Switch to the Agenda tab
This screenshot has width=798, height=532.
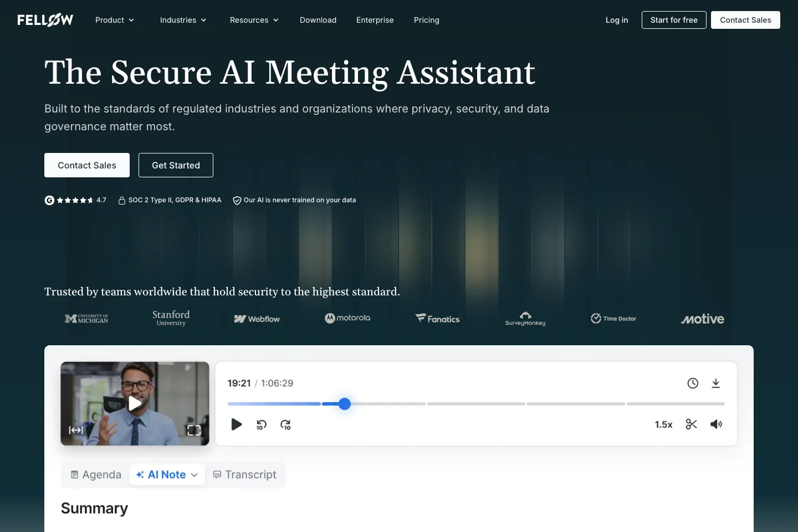point(96,475)
